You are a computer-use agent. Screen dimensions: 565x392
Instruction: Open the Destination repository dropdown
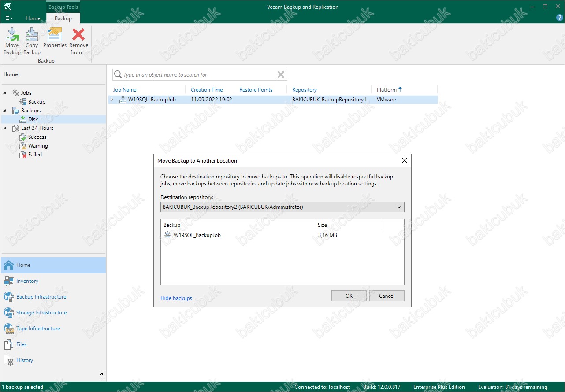(x=399, y=207)
